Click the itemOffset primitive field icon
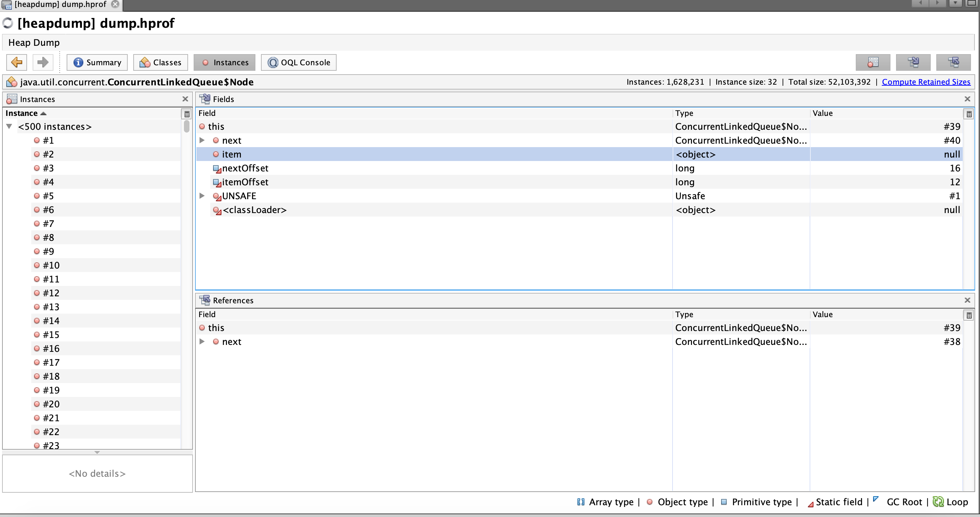The height and width of the screenshot is (517, 980). [217, 183]
